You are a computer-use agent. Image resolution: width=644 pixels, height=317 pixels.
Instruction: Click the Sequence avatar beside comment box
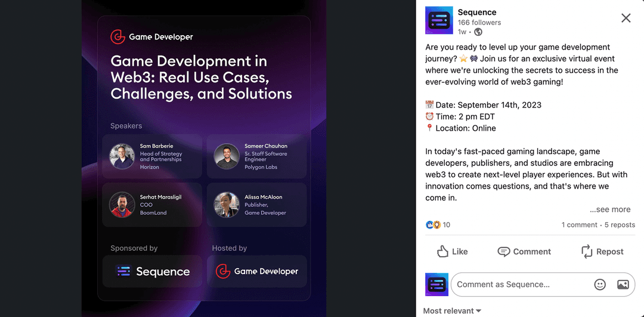click(436, 285)
